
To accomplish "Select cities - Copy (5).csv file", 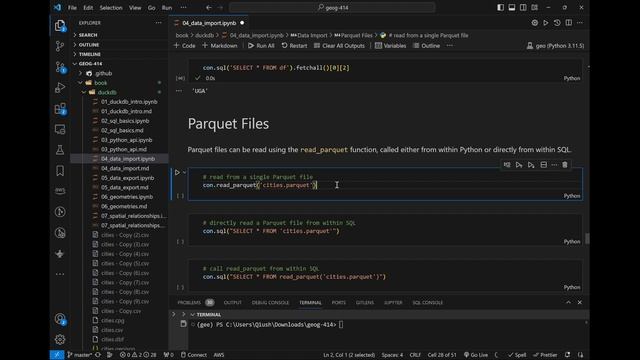I will [x=125, y=264].
